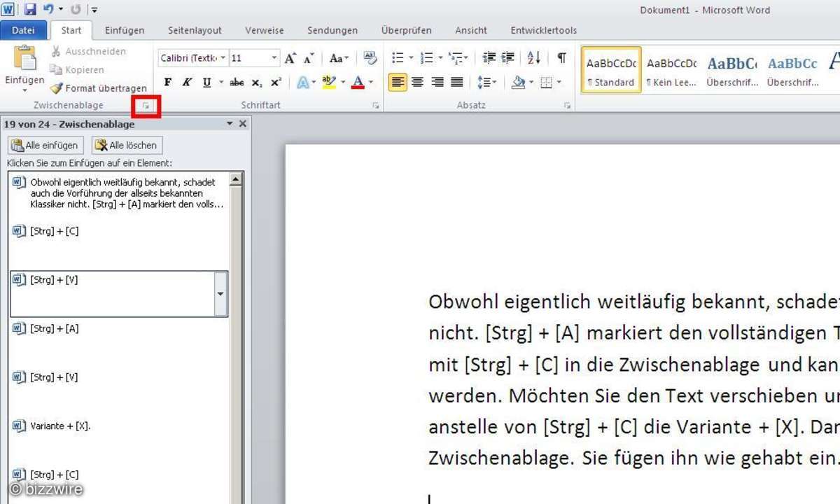Open the font color dropdown arrow
The height and width of the screenshot is (504, 840).
pos(371,82)
